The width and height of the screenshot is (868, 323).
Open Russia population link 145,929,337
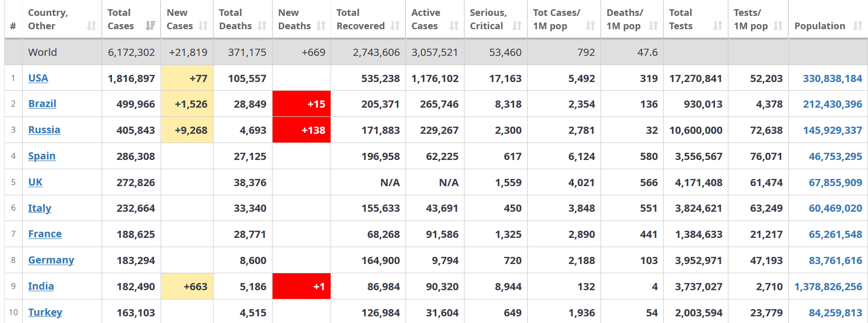(x=833, y=130)
